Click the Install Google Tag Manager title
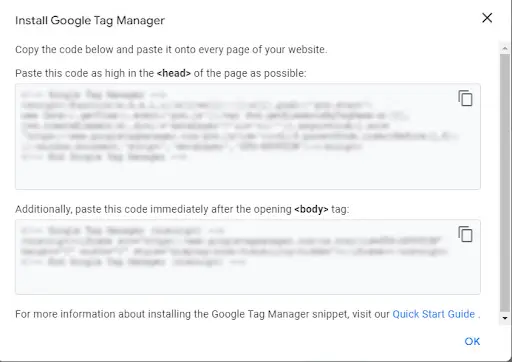This screenshot has height=362, width=512. coord(90,20)
